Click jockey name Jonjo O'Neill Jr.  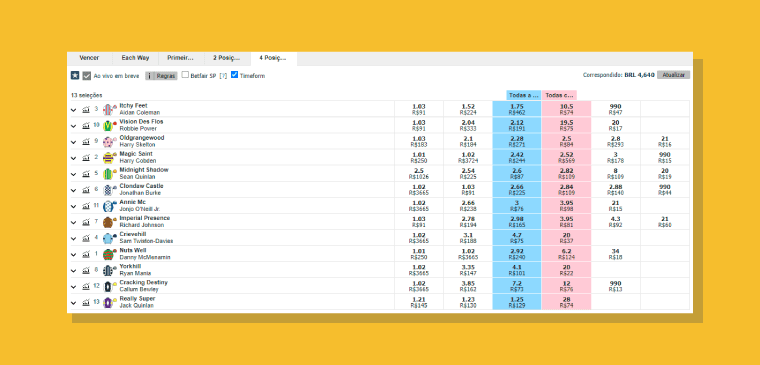[x=140, y=209]
